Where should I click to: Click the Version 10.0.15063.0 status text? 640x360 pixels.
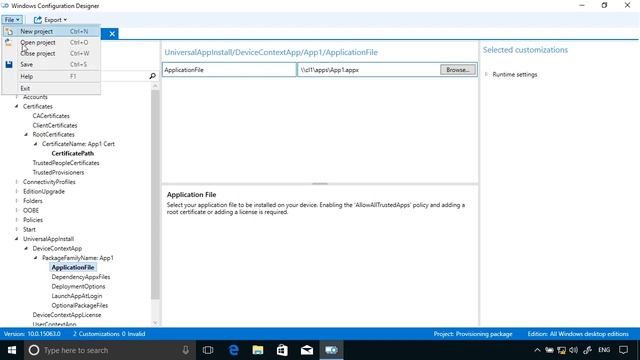click(x=32, y=334)
